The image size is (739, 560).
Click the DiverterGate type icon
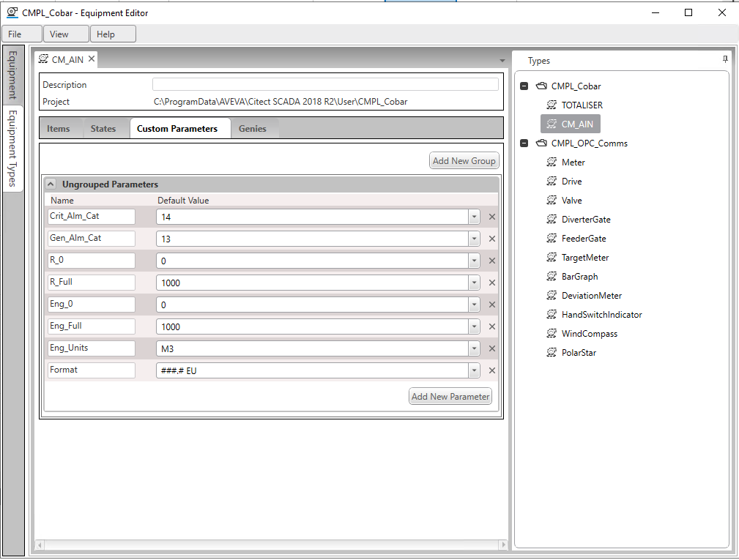pyautogui.click(x=552, y=219)
